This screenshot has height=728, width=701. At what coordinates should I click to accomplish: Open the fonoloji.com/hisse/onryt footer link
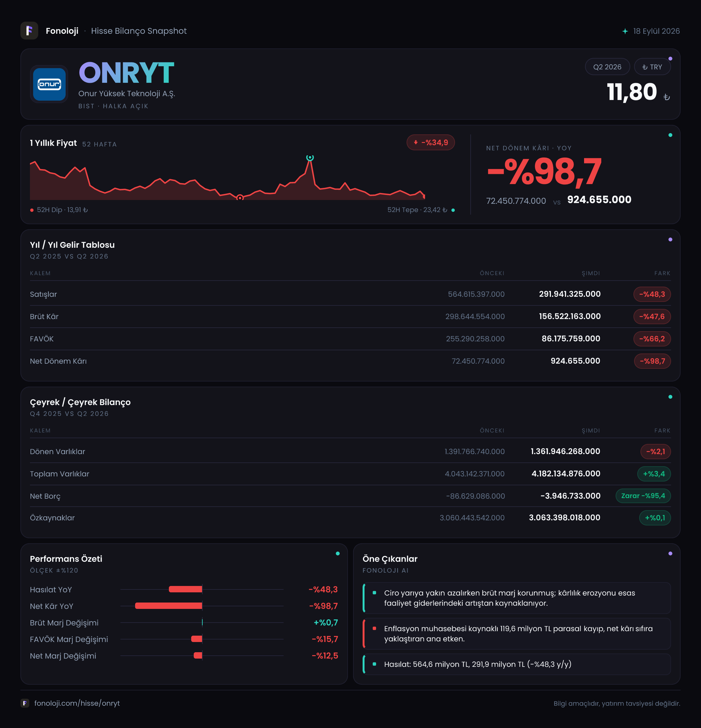77,703
